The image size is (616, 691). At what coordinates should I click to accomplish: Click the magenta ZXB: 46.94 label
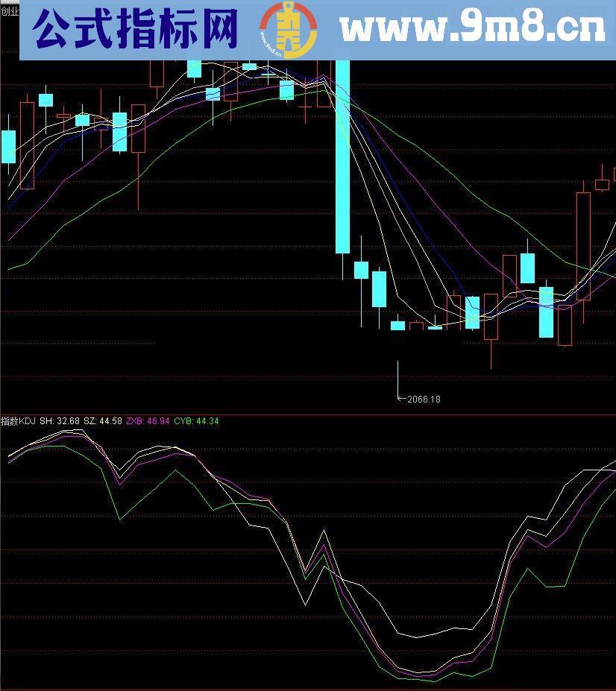147,421
